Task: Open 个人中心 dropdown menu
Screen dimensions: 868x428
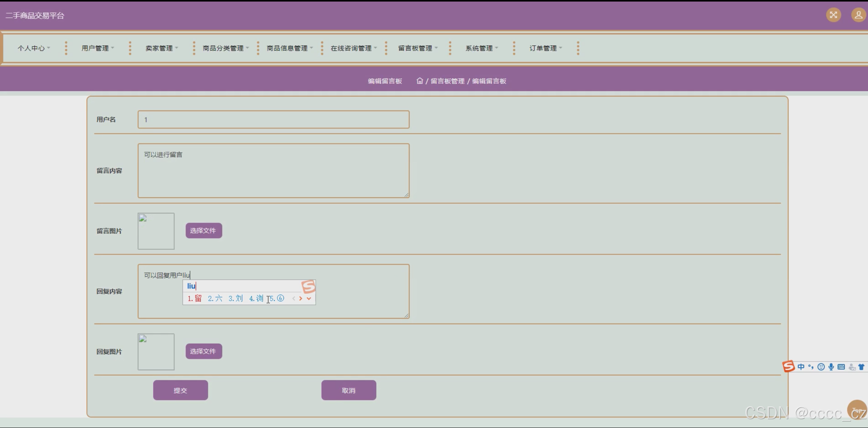Action: point(34,48)
